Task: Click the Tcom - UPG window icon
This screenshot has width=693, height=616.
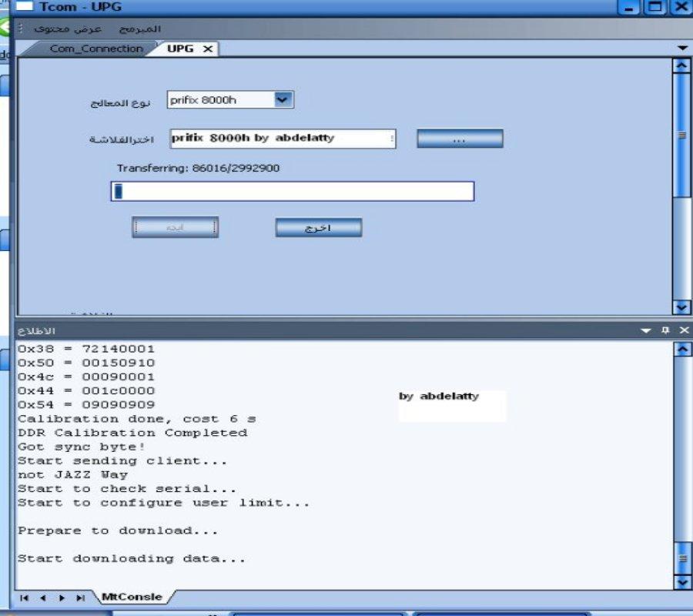Action: [x=25, y=6]
